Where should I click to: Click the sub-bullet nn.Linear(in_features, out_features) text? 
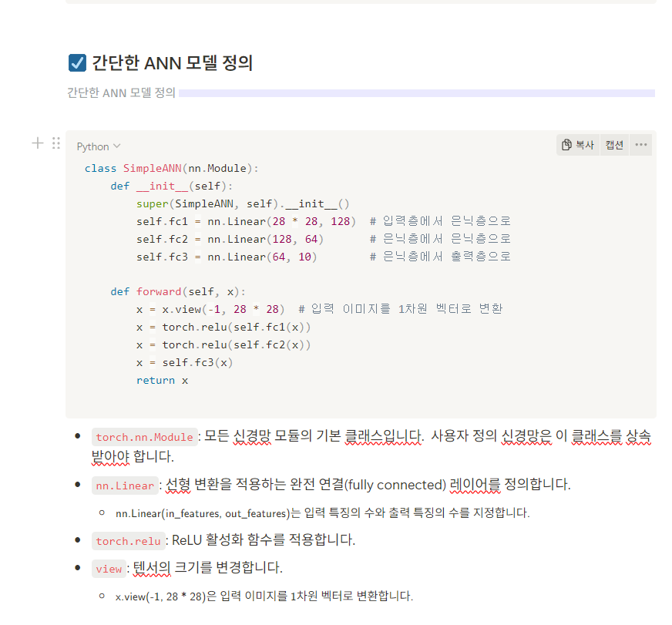point(323,512)
